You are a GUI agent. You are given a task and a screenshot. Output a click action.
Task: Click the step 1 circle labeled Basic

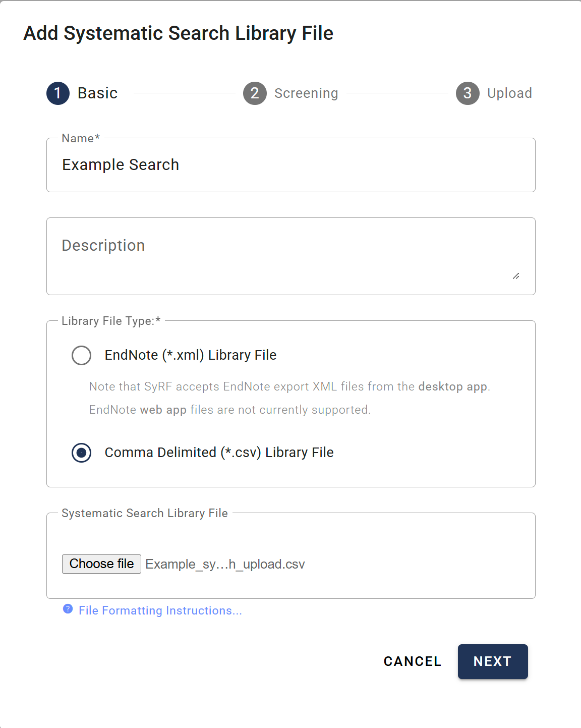coord(57,93)
